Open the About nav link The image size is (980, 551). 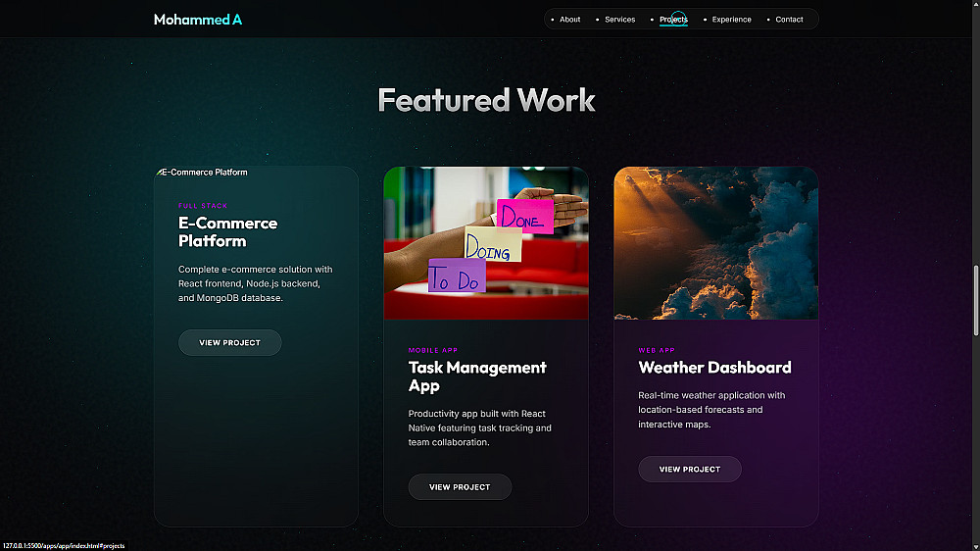tap(570, 20)
